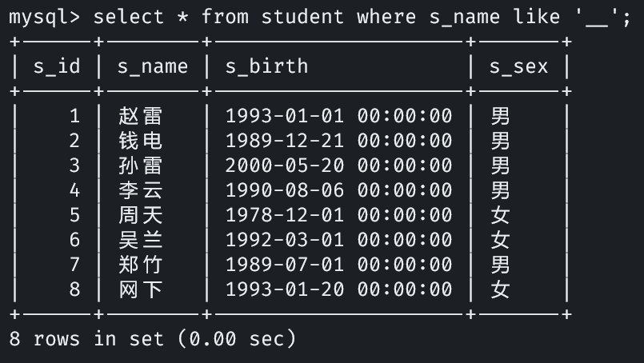Click the name 郑竹 in the table
644x363 pixels.
(140, 265)
